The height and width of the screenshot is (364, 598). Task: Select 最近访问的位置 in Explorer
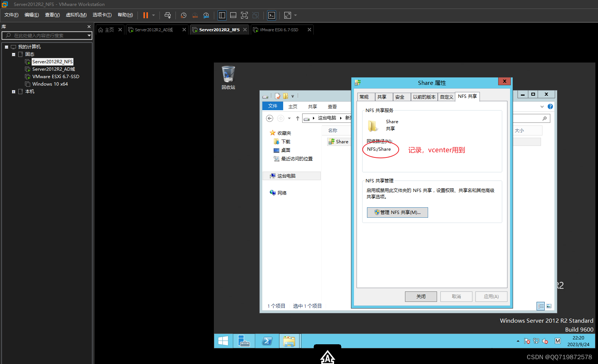coord(293,159)
